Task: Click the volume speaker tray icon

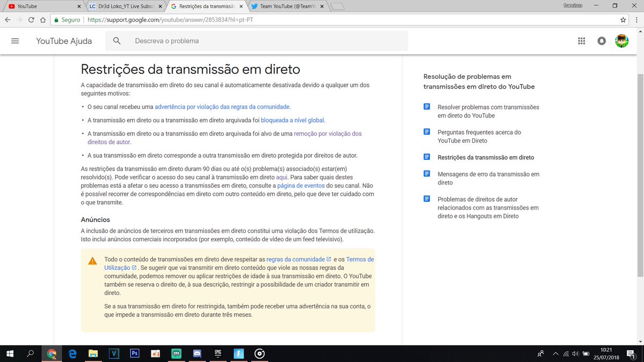Action: pyautogui.click(x=575, y=353)
